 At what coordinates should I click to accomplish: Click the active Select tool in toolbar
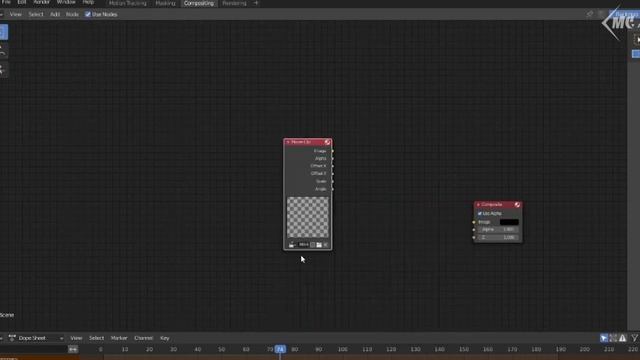pyautogui.click(x=3, y=32)
